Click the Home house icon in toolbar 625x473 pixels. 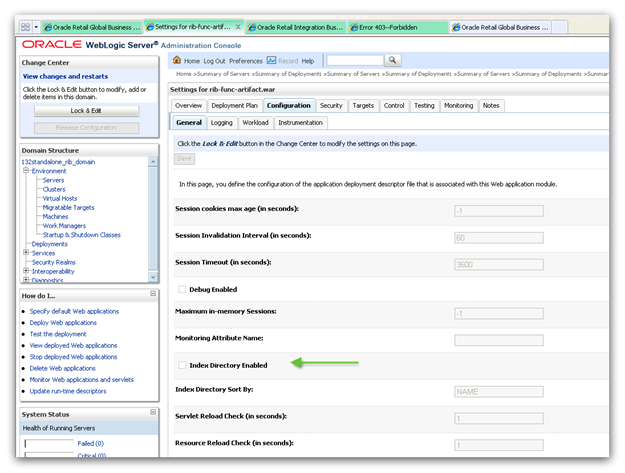177,60
